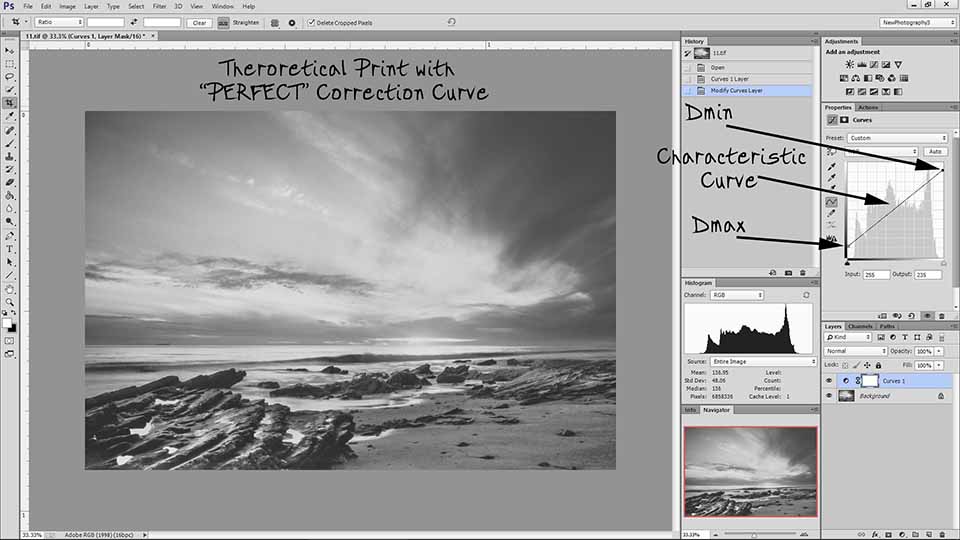960x540 pixels.
Task: Open the Curves Preset dropdown
Action: pyautogui.click(x=897, y=138)
